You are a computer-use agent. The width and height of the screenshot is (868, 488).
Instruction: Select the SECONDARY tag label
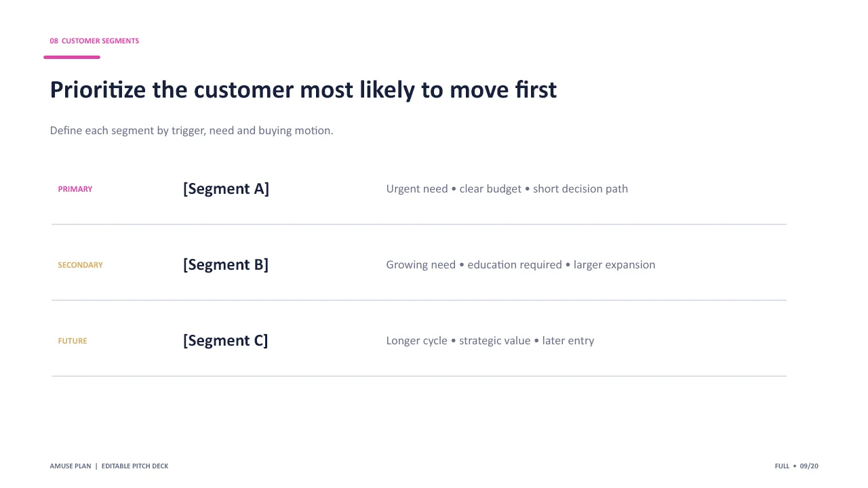[80, 265]
